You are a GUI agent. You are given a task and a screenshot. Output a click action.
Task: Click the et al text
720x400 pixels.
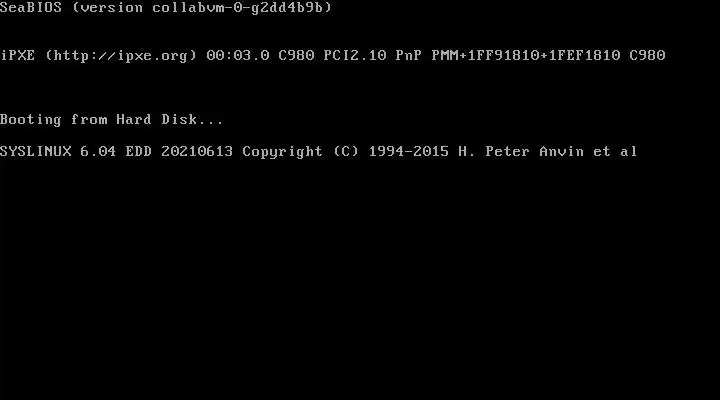pos(615,152)
